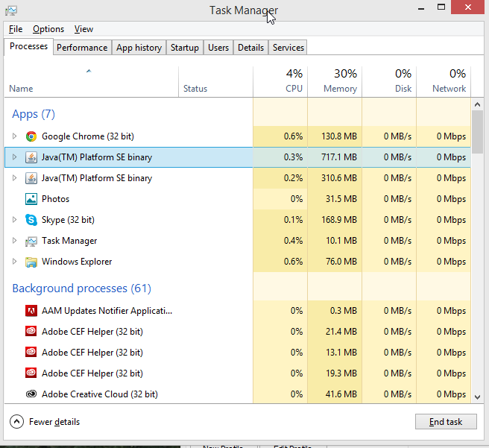Click the Task Manager process row icon
This screenshot has height=448, width=489.
31,241
